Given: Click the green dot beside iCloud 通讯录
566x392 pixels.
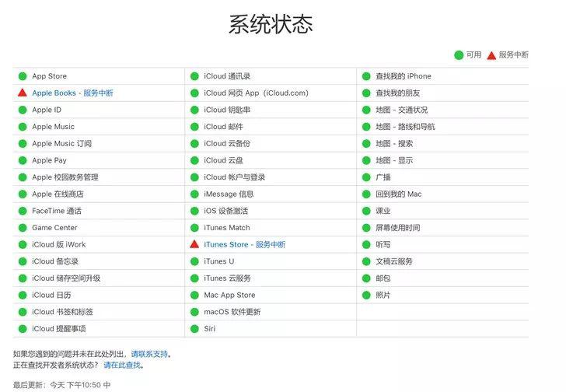Looking at the screenshot, I should pos(194,76).
